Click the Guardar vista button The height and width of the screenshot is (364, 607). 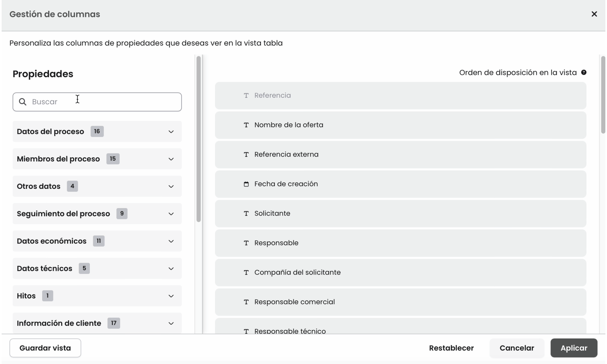pos(45,348)
